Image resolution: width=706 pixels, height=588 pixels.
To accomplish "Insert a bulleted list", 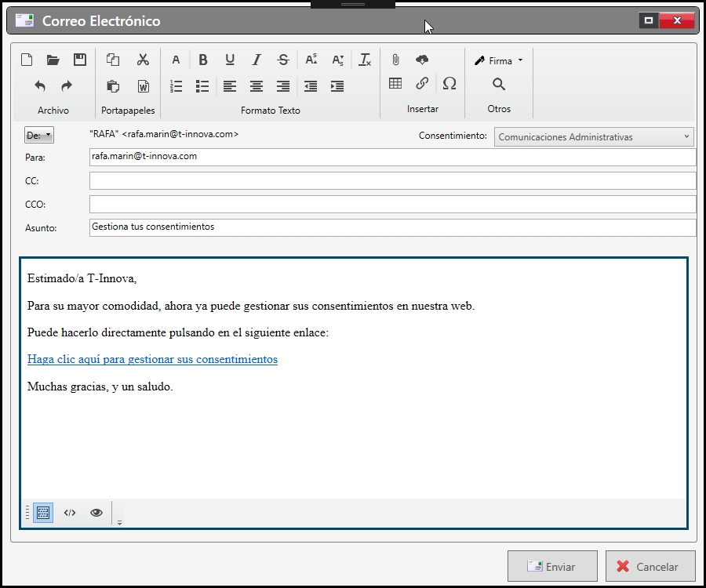I will [202, 86].
